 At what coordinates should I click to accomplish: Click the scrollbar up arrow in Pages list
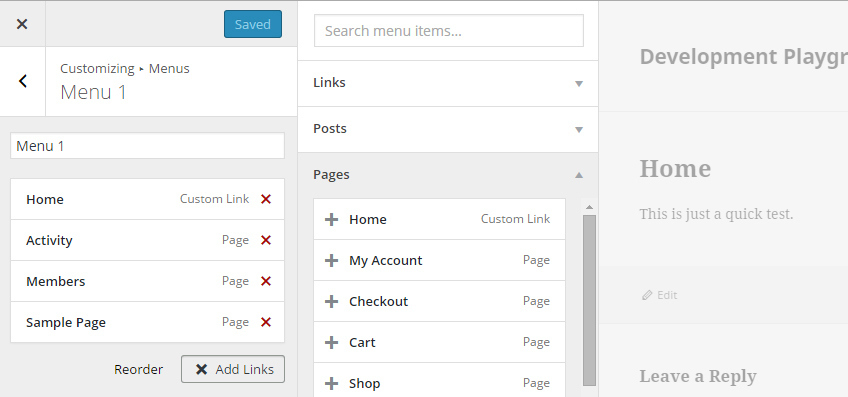[x=589, y=207]
